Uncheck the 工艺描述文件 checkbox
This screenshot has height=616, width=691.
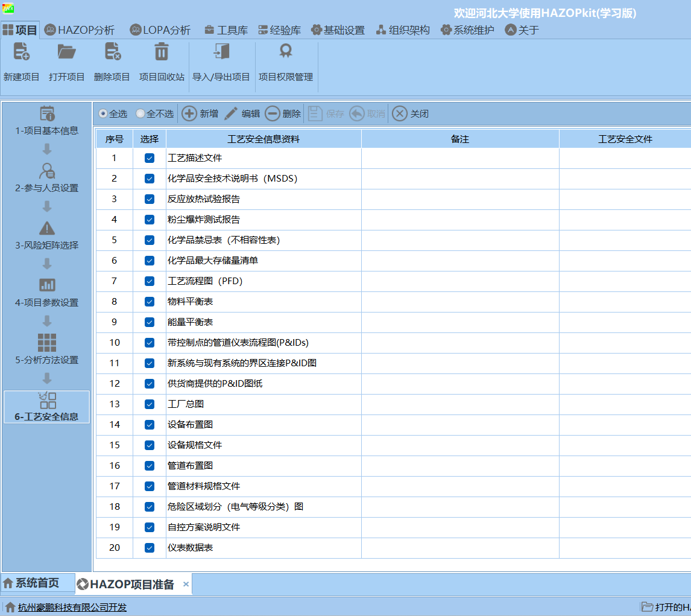(x=150, y=158)
